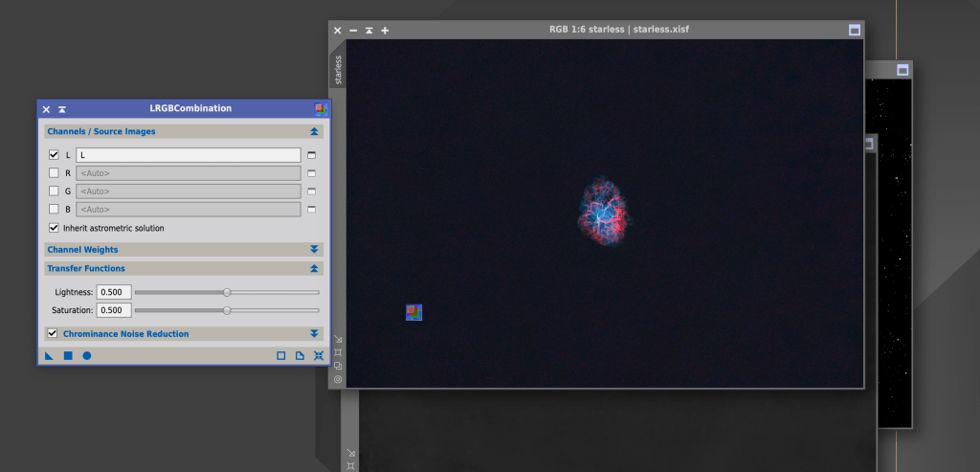This screenshot has height=472, width=980.
Task: Click the B channel view selector icon
Action: [x=311, y=209]
